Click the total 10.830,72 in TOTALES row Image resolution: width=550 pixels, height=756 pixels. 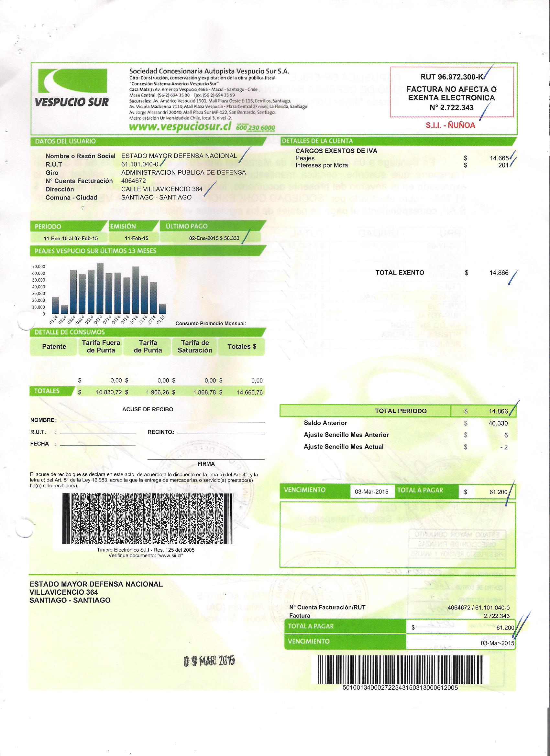pyautogui.click(x=109, y=393)
